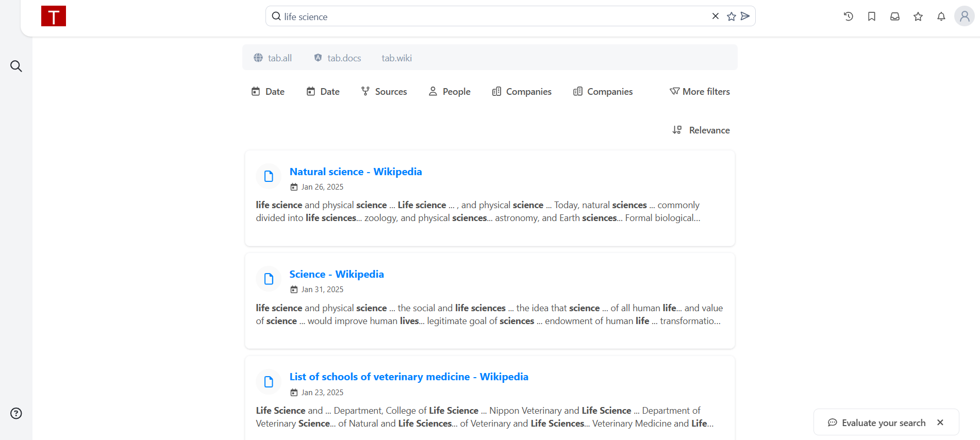
Task: Open the help question mark icon
Action: 16,413
